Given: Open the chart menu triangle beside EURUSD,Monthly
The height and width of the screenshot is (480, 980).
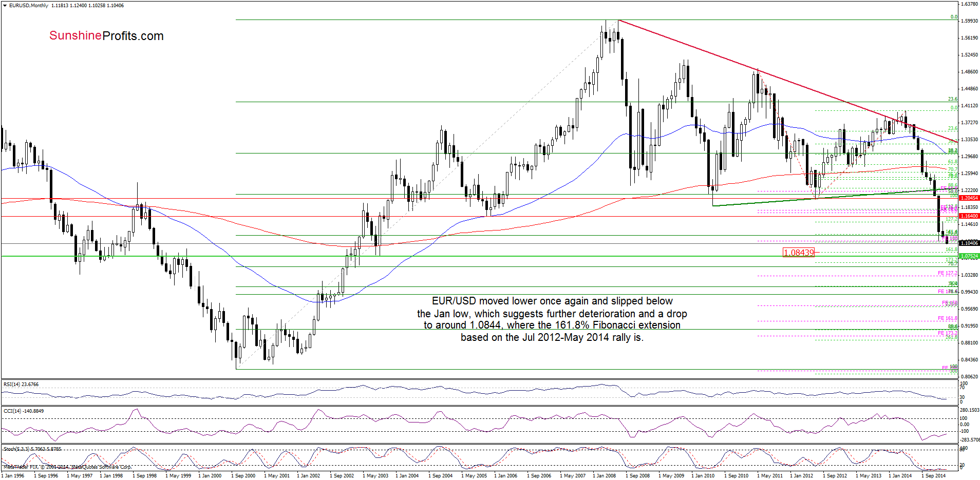Looking at the screenshot, I should [5, 6].
